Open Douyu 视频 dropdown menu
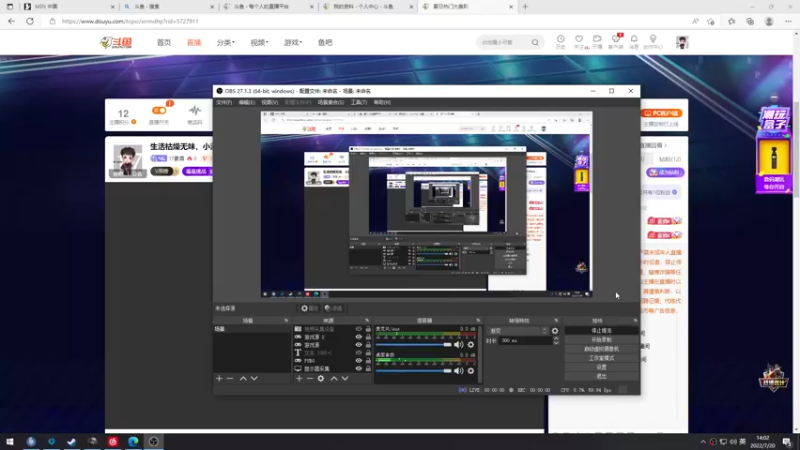 259,42
